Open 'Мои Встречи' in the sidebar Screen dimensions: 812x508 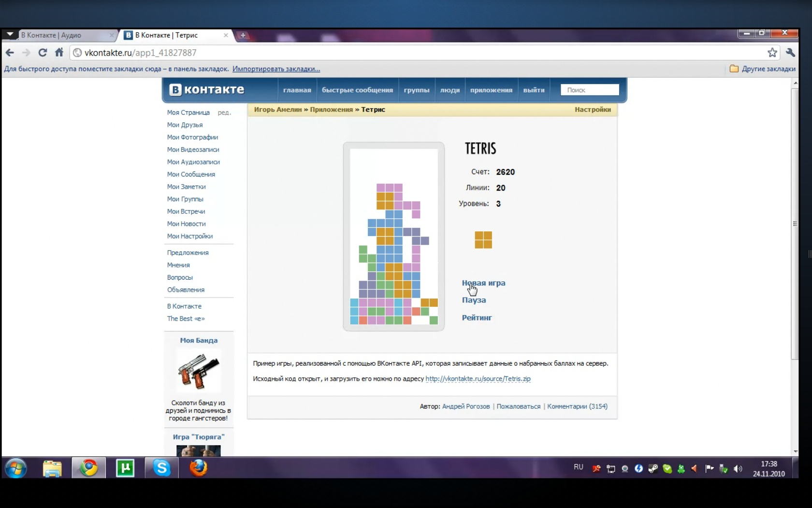point(186,211)
